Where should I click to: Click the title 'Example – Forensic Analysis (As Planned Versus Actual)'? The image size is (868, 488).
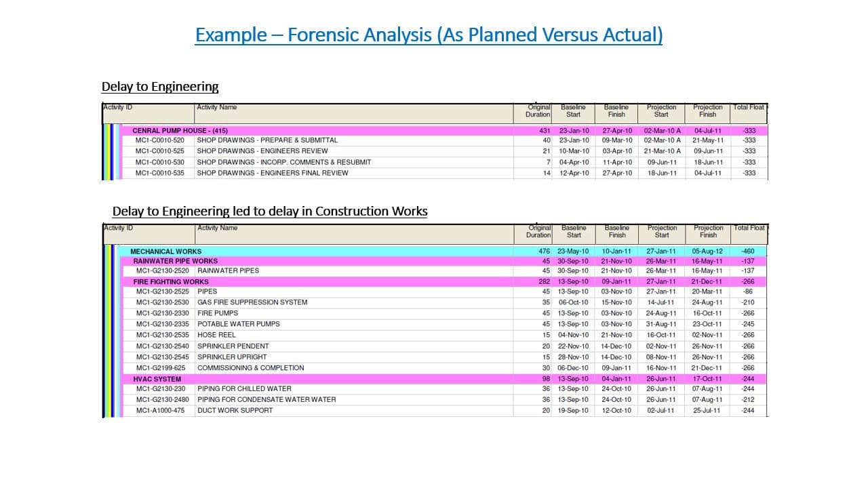(429, 35)
